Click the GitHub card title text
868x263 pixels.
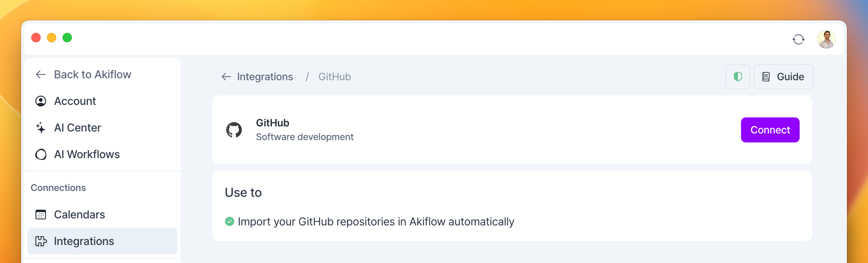click(273, 123)
